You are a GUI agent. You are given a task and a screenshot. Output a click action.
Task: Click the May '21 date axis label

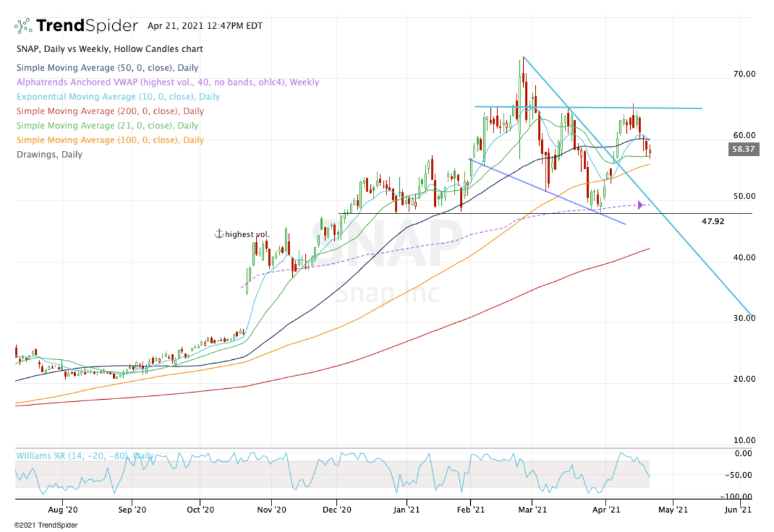coord(672,509)
